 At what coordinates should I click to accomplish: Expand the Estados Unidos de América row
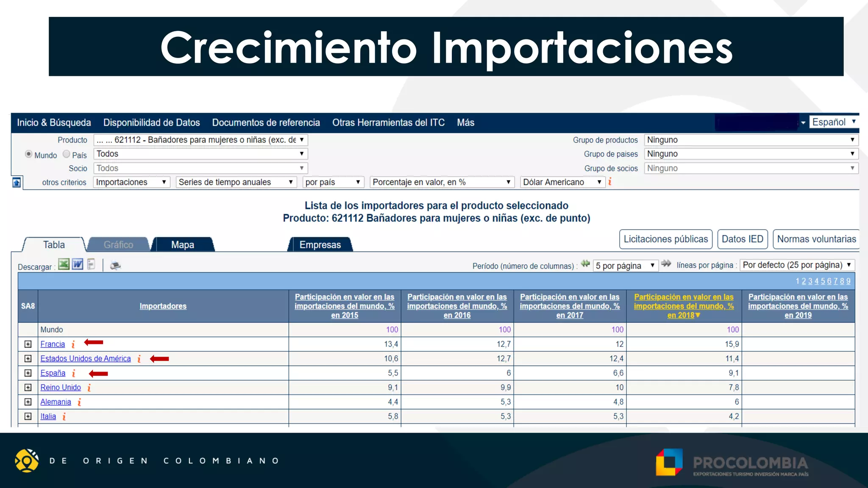click(28, 359)
